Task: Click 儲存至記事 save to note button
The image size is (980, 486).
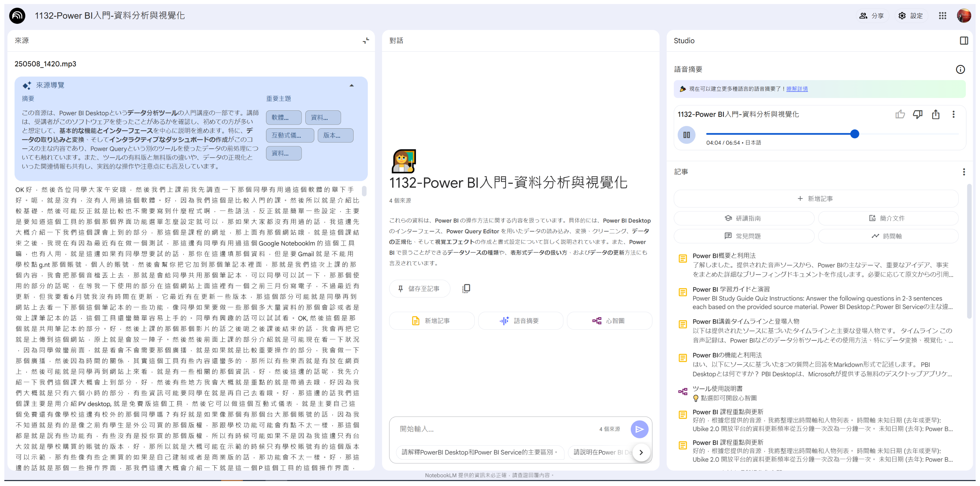Action: click(419, 289)
